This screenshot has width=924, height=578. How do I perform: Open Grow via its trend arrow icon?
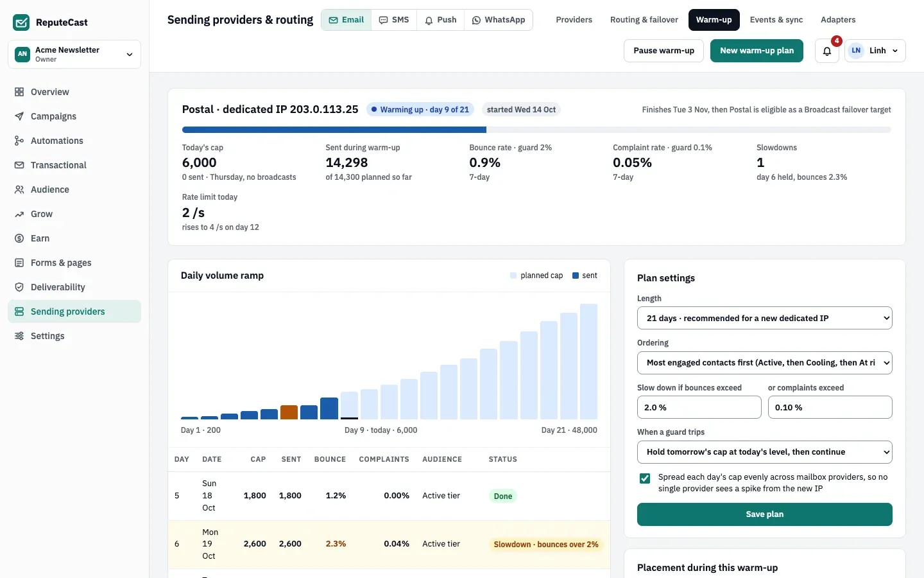point(19,214)
